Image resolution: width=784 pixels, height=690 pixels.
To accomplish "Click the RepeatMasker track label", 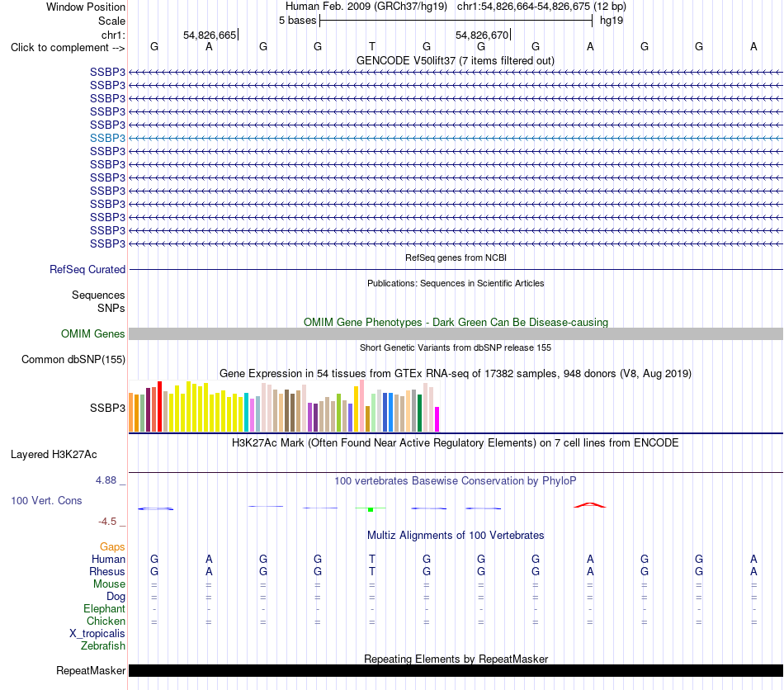I will (91, 671).
